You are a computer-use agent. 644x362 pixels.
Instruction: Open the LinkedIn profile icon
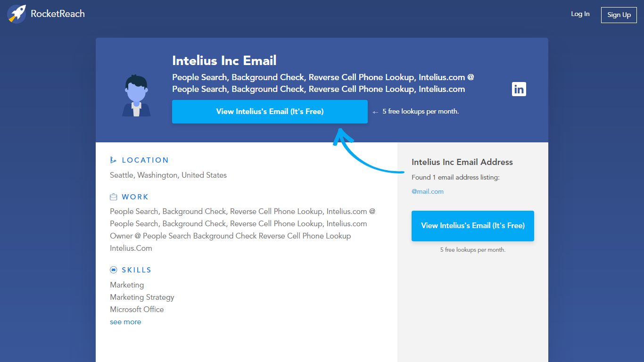[x=519, y=89]
